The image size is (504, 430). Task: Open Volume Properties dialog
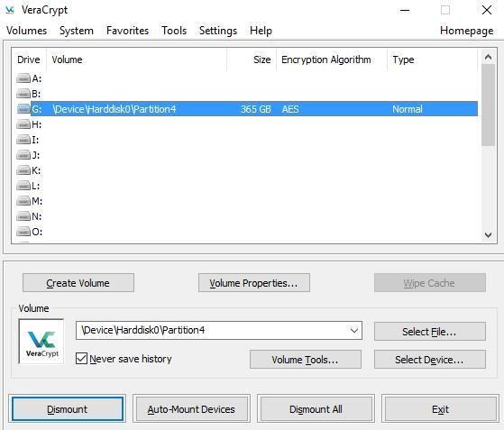click(254, 283)
